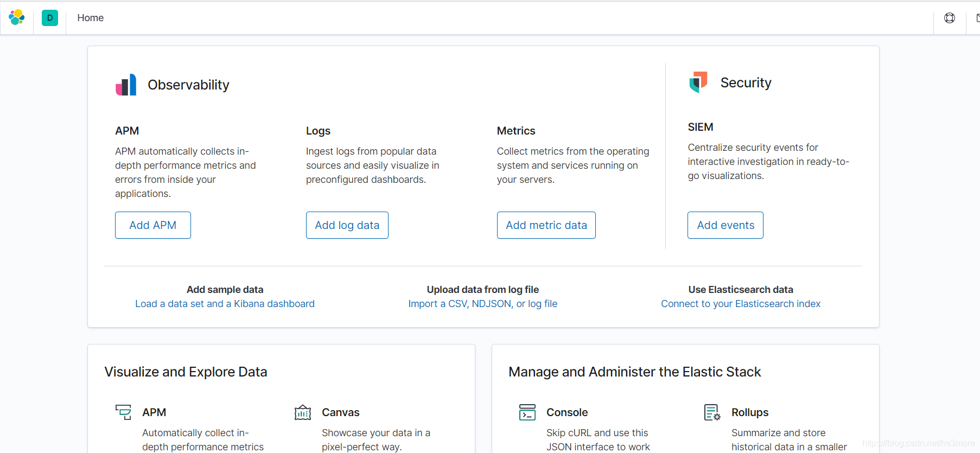Click the Security heading text
Viewport: 980px width, 453px height.
pos(746,82)
